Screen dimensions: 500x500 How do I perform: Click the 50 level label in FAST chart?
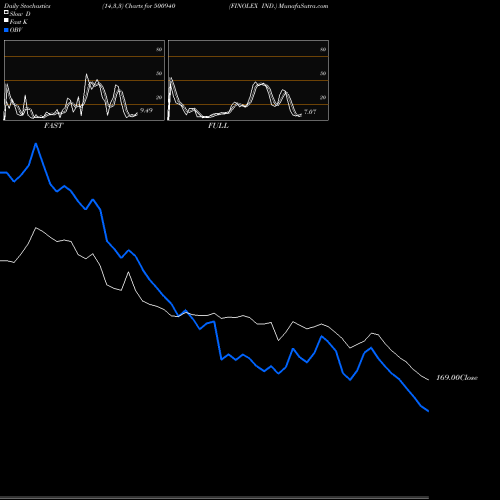pos(159,73)
